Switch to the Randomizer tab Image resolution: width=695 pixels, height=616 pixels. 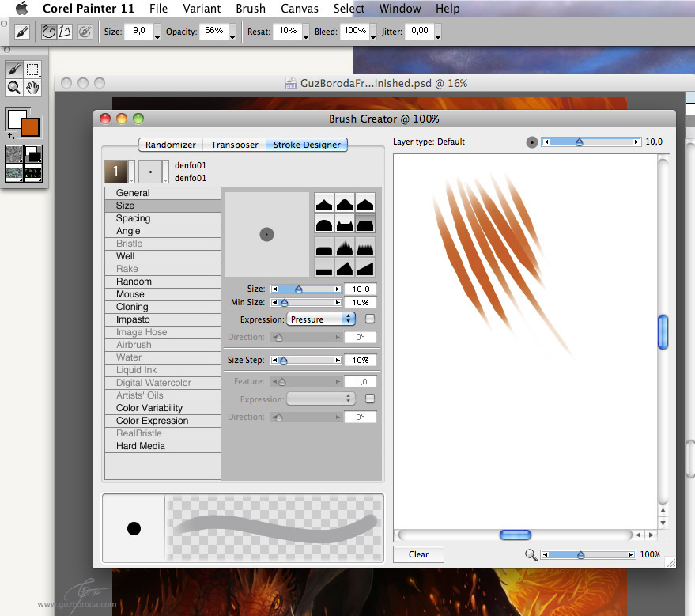pyautogui.click(x=171, y=145)
